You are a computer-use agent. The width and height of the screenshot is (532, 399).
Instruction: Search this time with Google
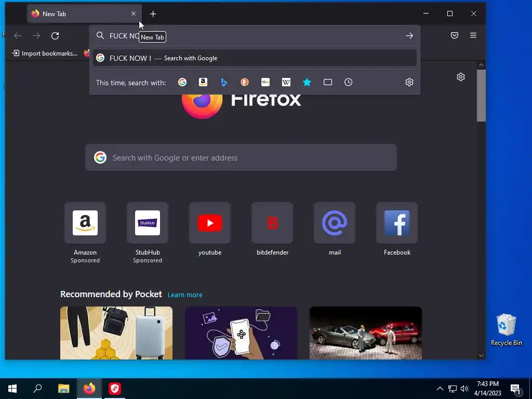pyautogui.click(x=182, y=82)
